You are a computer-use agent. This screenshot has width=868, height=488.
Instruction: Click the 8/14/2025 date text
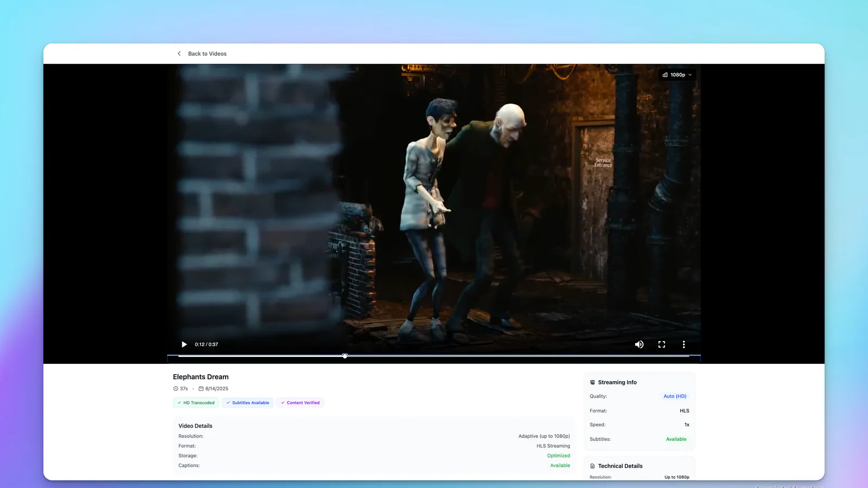(x=217, y=389)
